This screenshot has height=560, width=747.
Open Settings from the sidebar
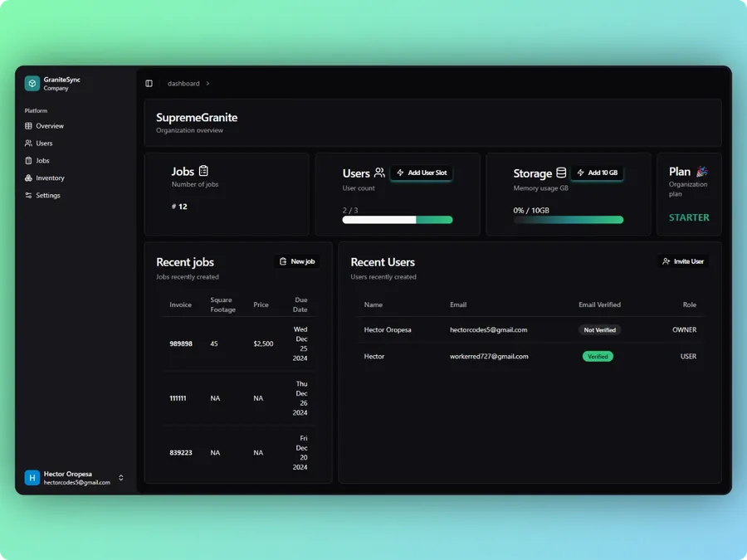48,196
